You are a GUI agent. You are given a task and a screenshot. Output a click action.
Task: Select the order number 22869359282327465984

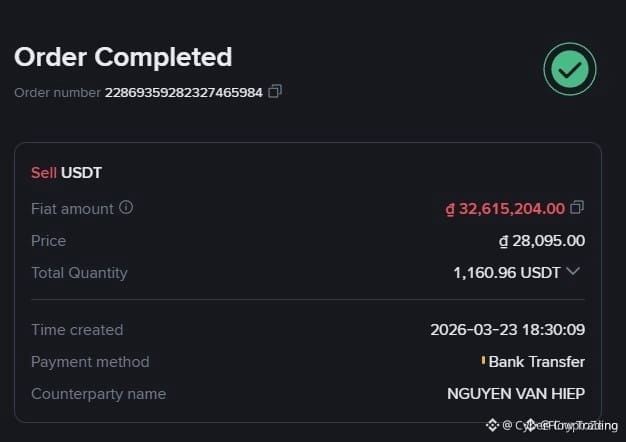[x=184, y=93]
